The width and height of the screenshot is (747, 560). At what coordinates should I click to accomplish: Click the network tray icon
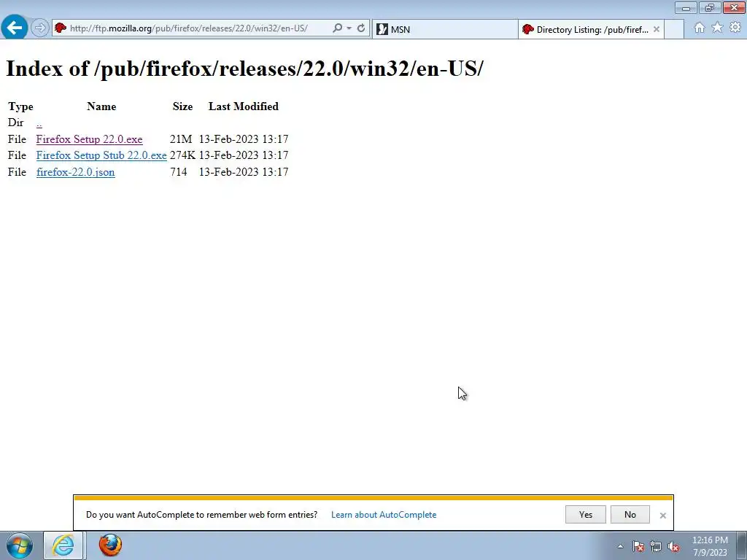pyautogui.click(x=656, y=547)
